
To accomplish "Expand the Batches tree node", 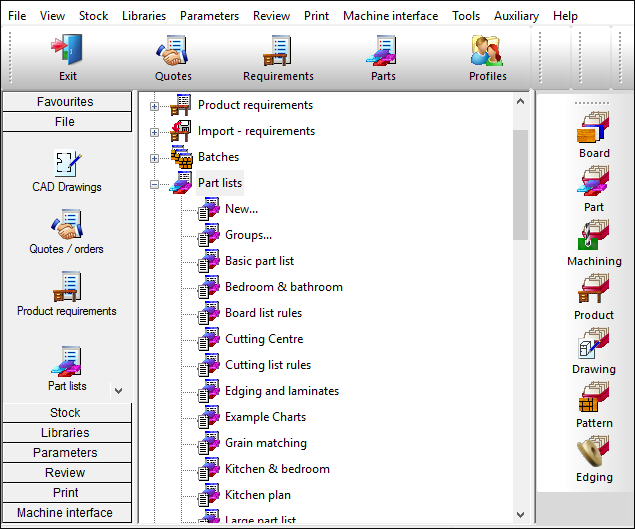I will (x=154, y=158).
